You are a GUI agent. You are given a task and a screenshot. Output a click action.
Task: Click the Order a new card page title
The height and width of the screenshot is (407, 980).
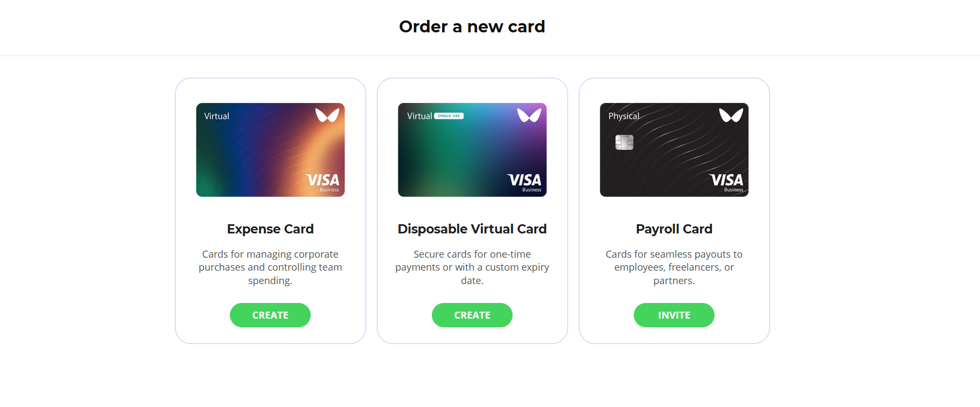472,26
